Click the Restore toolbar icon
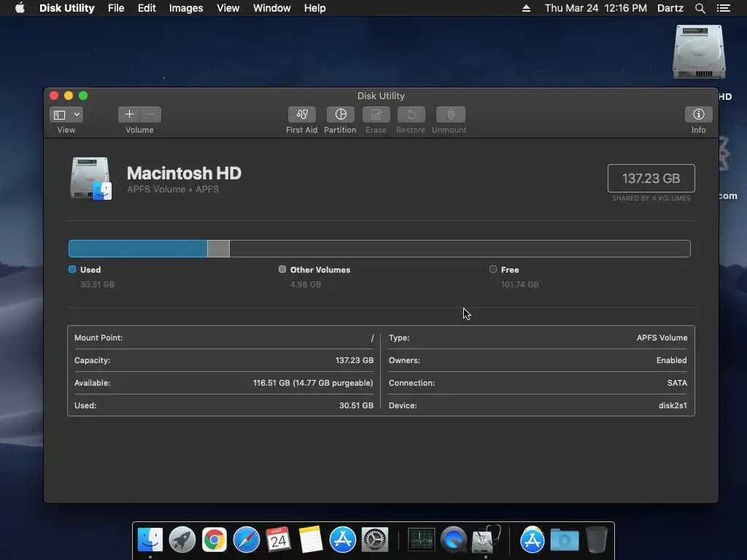Image resolution: width=747 pixels, height=560 pixels. (x=411, y=114)
